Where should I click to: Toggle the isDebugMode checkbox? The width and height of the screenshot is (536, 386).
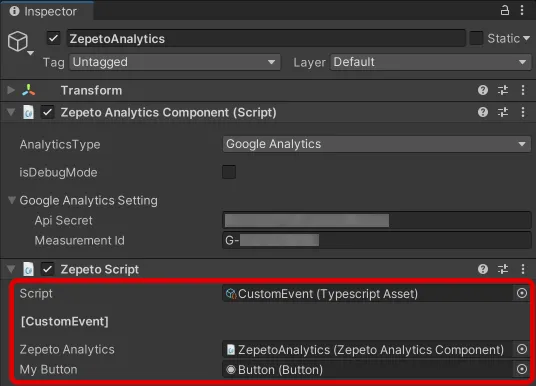coord(229,172)
